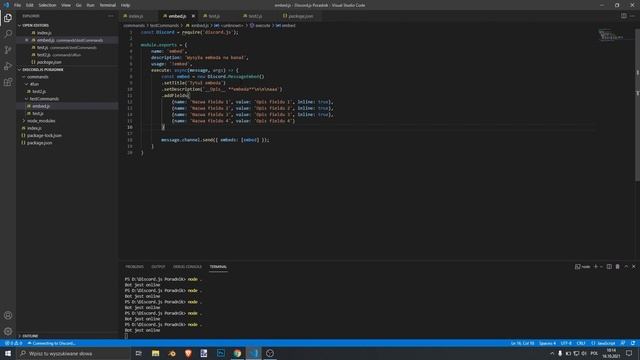This screenshot has height=360, width=640.
Task: Open Photoshop from the taskbar
Action: pyautogui.click(x=221, y=353)
